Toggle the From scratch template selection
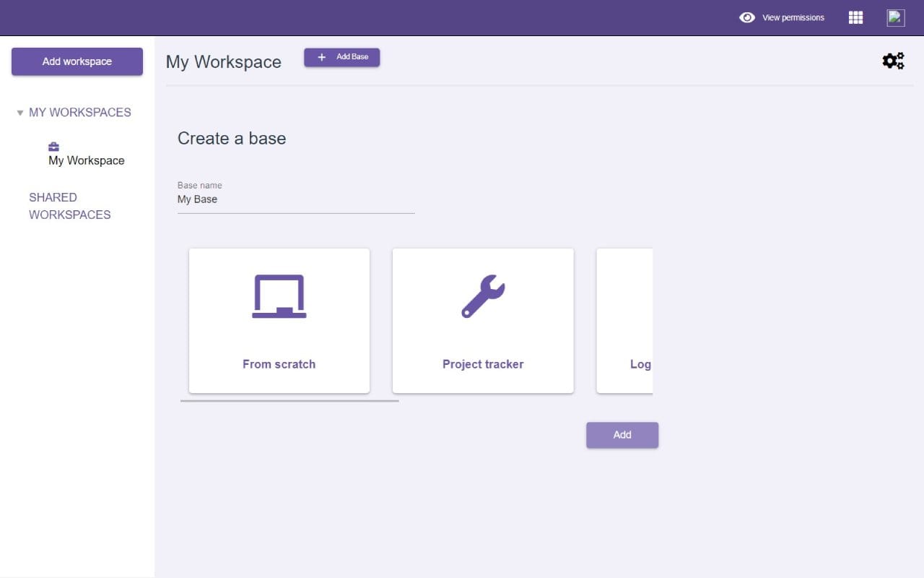Image resolution: width=924 pixels, height=578 pixels. click(279, 320)
